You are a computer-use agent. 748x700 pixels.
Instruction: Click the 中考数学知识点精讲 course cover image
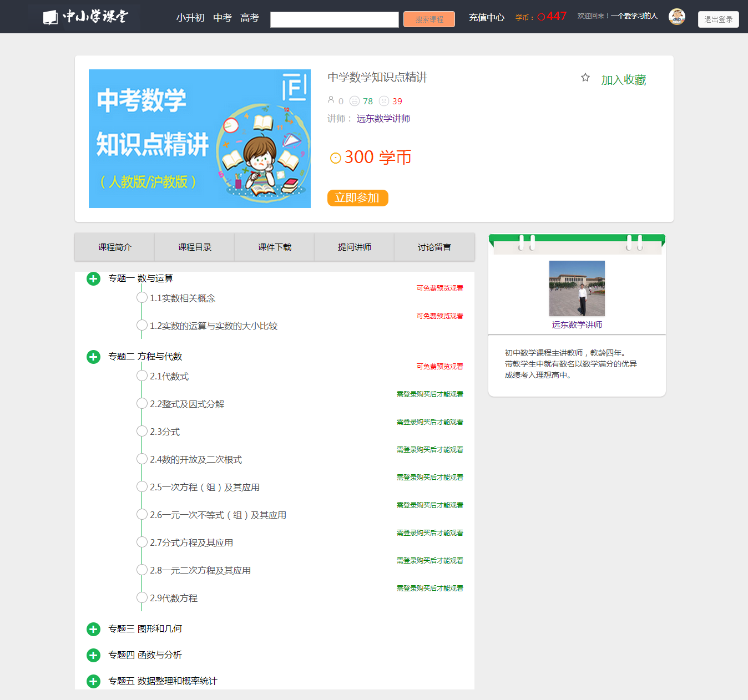(x=200, y=139)
